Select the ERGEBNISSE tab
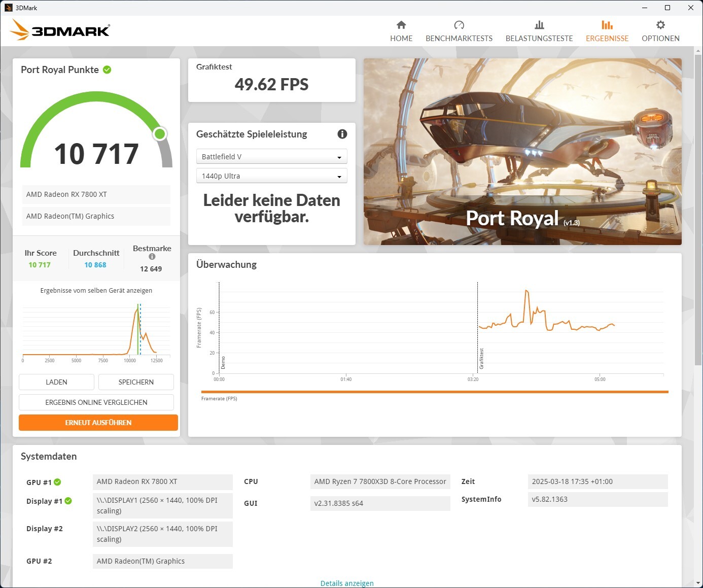Viewport: 703px width, 588px height. 607,31
